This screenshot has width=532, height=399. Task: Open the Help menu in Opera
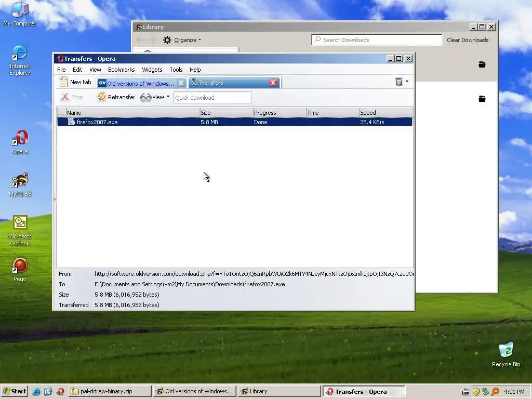(195, 70)
